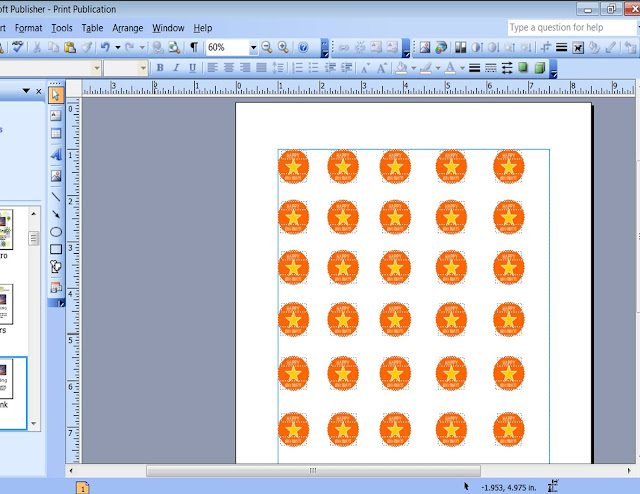Undo the last action
640x494 pixels.
pyautogui.click(x=105, y=47)
